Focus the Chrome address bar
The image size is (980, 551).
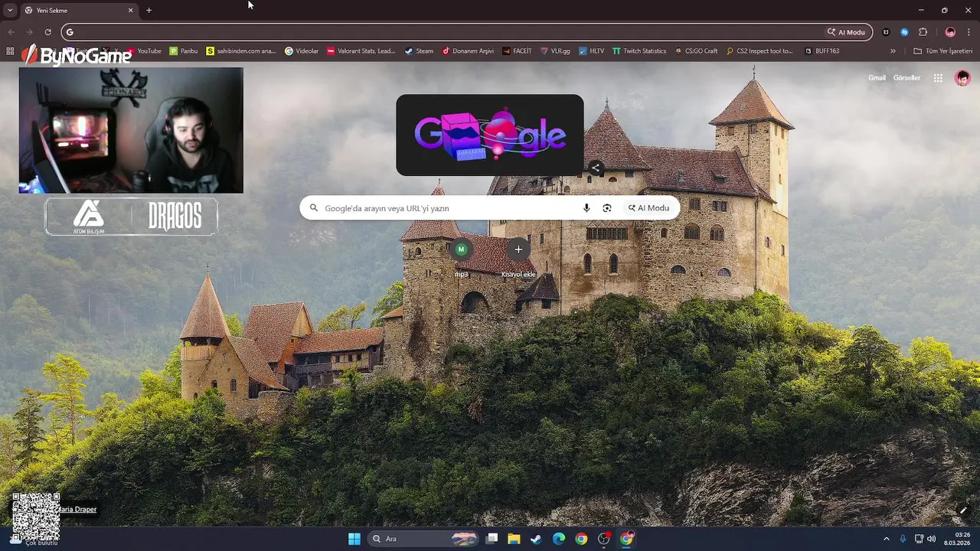coord(467,32)
